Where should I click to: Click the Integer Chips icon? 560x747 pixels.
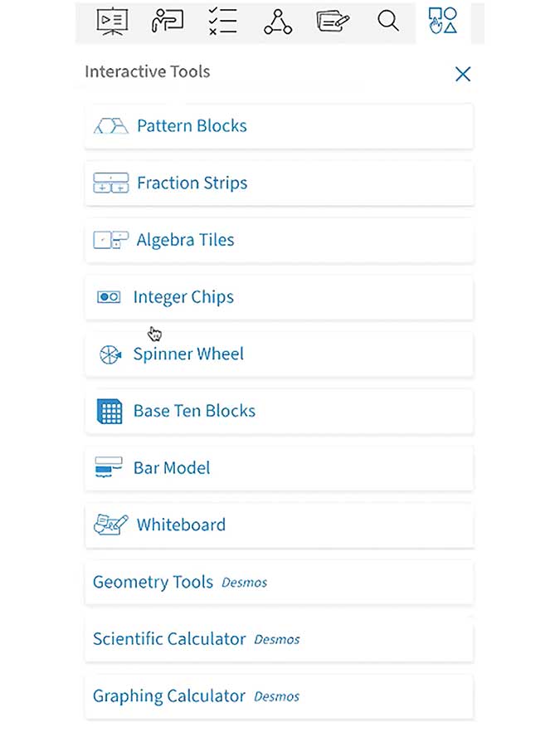(109, 297)
